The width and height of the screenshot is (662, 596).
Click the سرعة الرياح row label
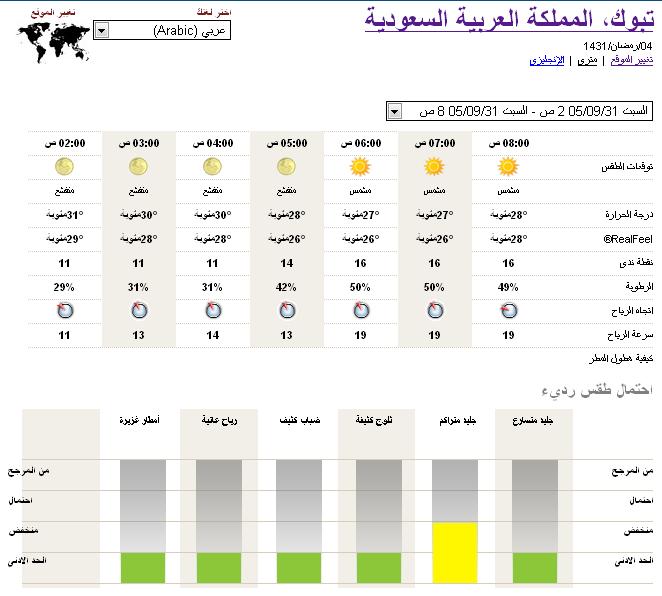[x=630, y=336]
